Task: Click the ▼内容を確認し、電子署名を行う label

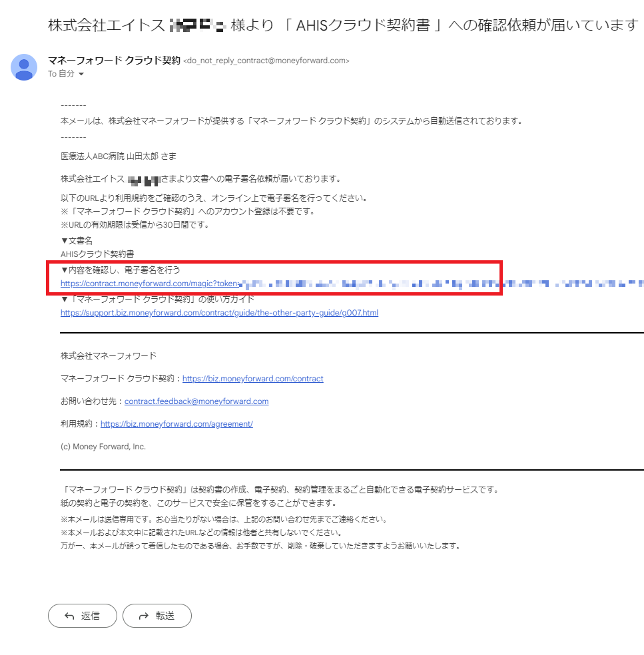Action: coord(121,270)
